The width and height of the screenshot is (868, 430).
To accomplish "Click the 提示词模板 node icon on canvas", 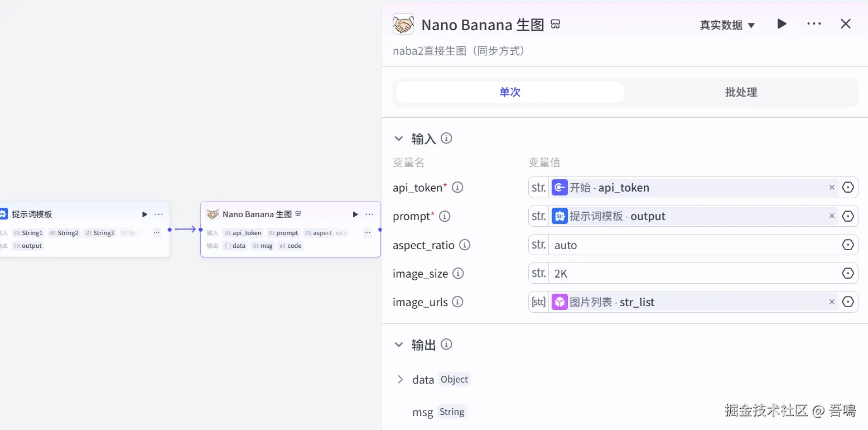I will pos(3,214).
